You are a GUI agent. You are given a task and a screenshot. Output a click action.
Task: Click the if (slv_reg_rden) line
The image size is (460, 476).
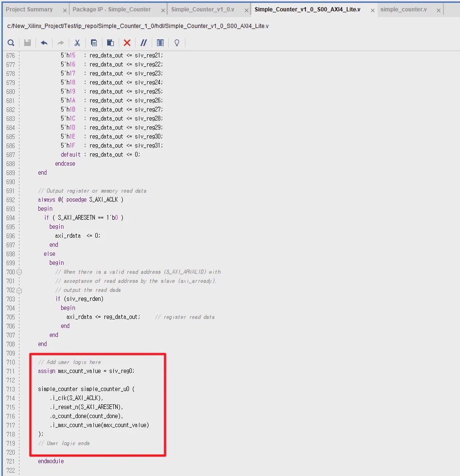tap(80, 299)
